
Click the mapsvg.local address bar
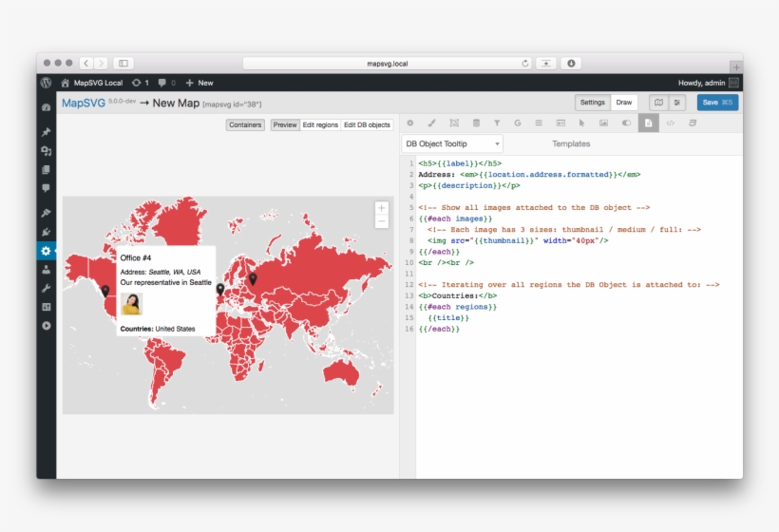tap(387, 63)
